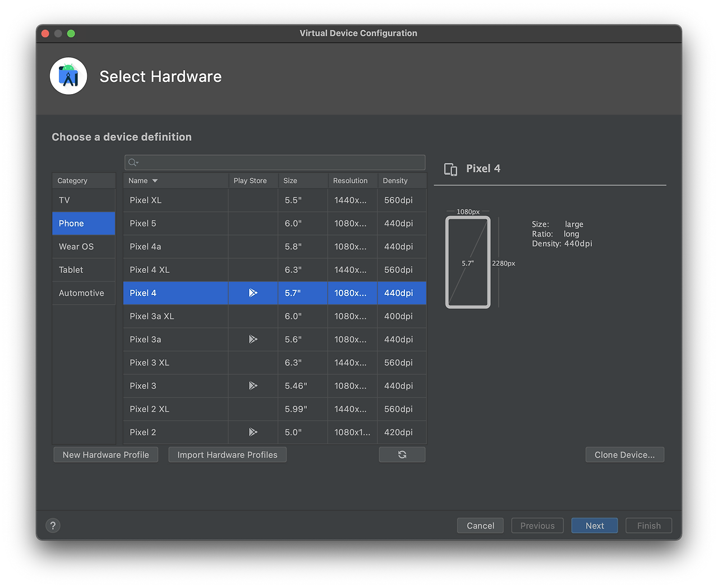
Task: Open the Clone Device dialog
Action: coord(625,455)
